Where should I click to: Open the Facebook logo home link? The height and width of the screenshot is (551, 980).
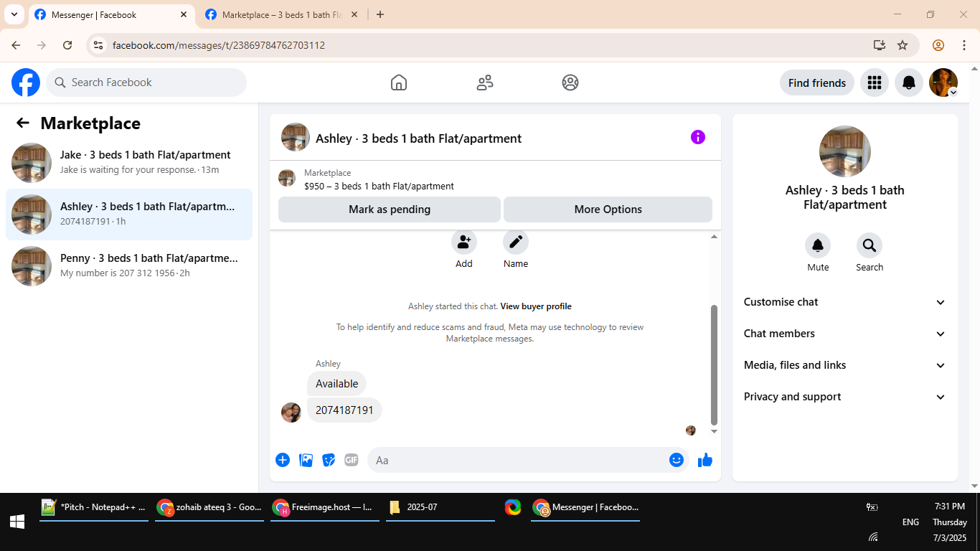click(x=26, y=83)
